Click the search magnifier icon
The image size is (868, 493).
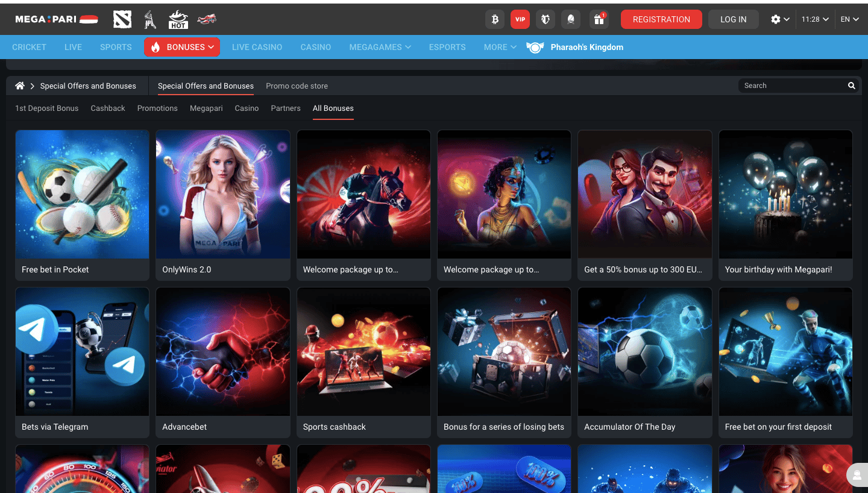point(852,86)
